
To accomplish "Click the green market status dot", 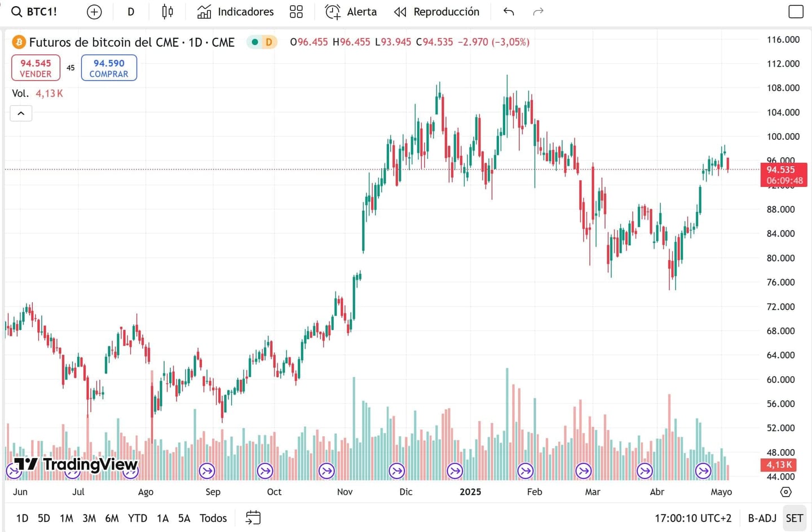I will [255, 42].
